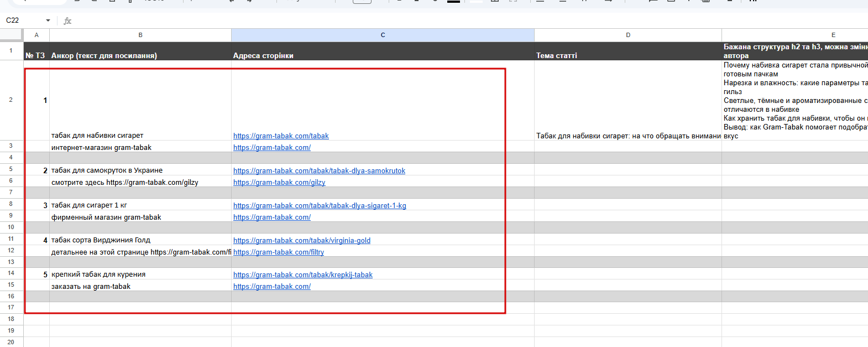
Task: Select column C header
Action: (383, 35)
